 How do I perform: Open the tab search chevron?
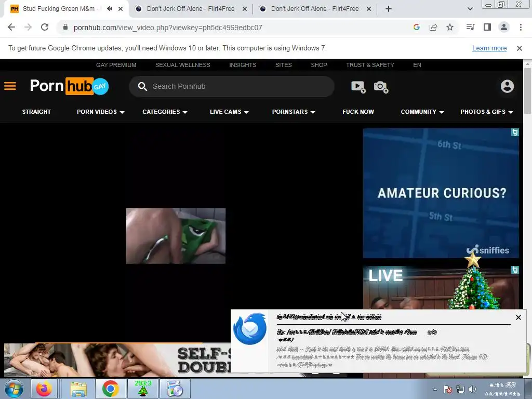(470, 9)
